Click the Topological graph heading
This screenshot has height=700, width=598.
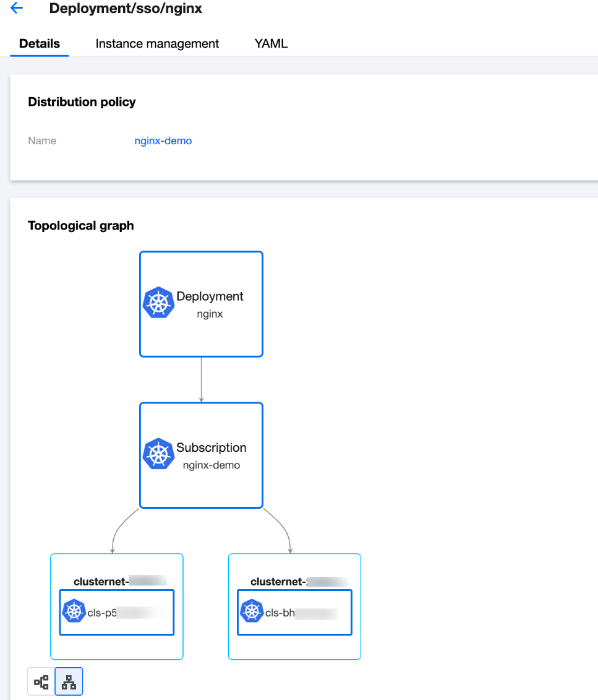pyautogui.click(x=81, y=226)
